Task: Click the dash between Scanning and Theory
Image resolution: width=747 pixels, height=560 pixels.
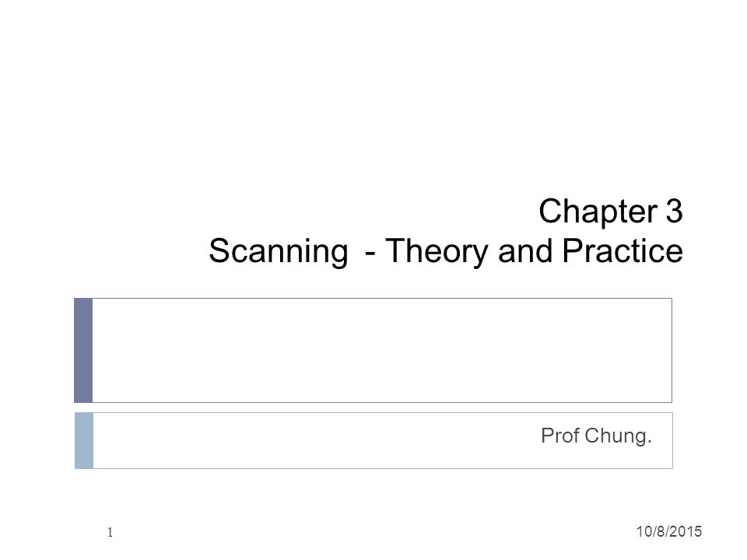Action: [370, 254]
